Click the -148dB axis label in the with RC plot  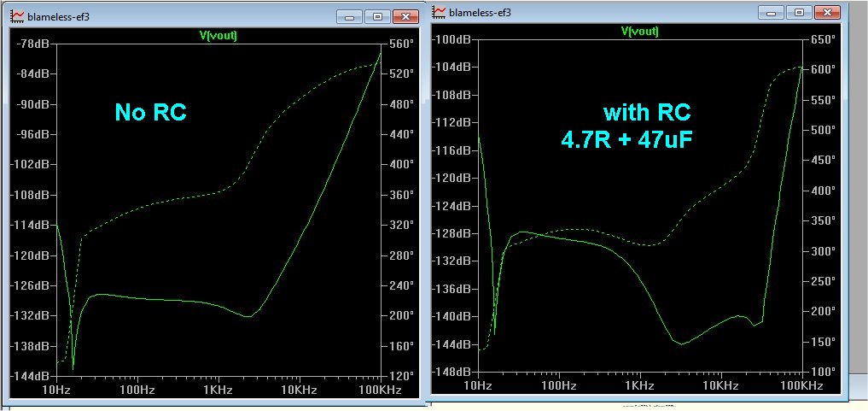pos(453,372)
